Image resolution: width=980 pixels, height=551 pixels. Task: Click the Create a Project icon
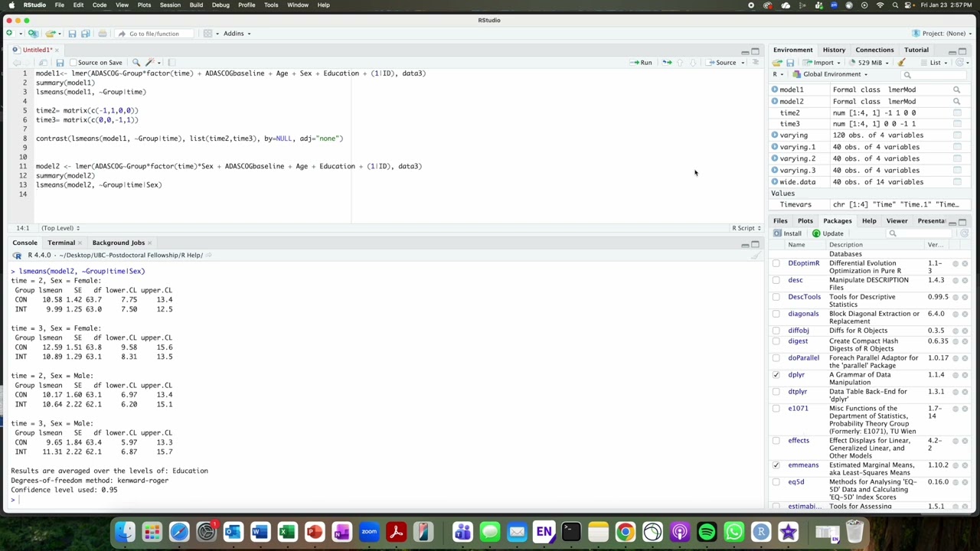click(33, 34)
